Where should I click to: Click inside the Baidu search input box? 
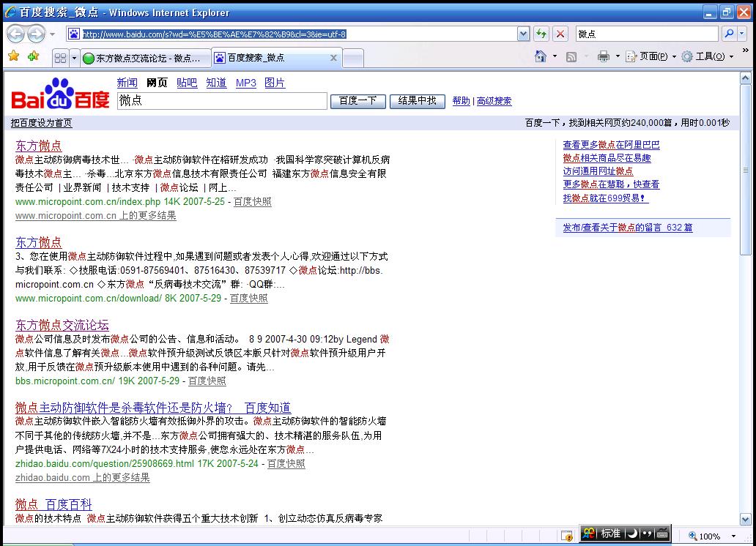[222, 101]
